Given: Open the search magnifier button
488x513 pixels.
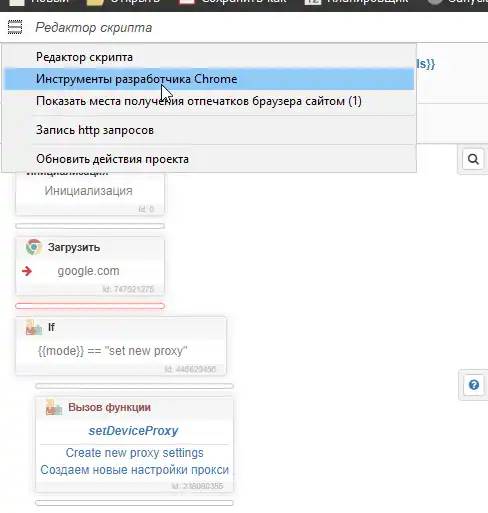Looking at the screenshot, I should (x=473, y=159).
